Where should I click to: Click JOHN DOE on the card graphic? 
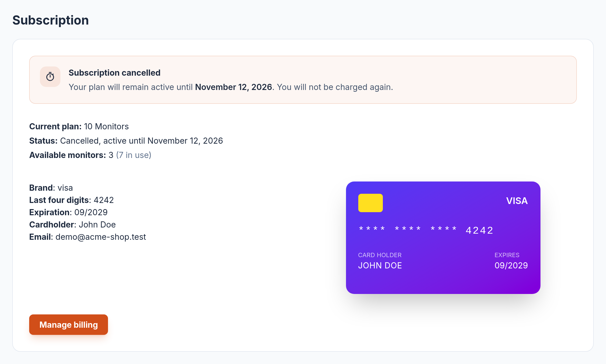tap(380, 266)
